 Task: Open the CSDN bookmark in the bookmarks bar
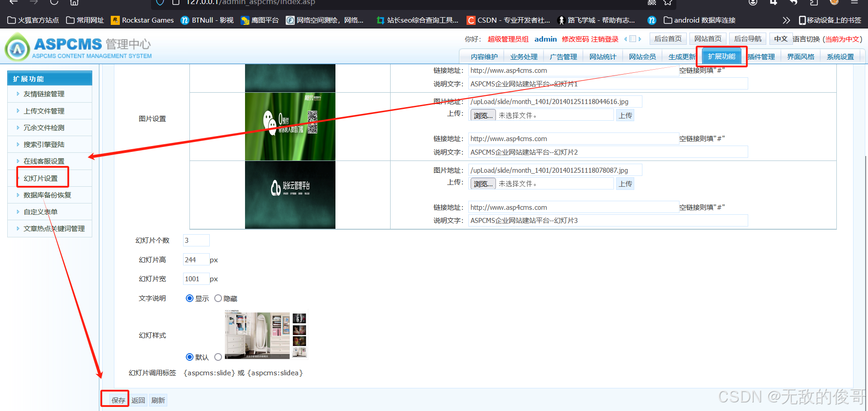point(509,20)
